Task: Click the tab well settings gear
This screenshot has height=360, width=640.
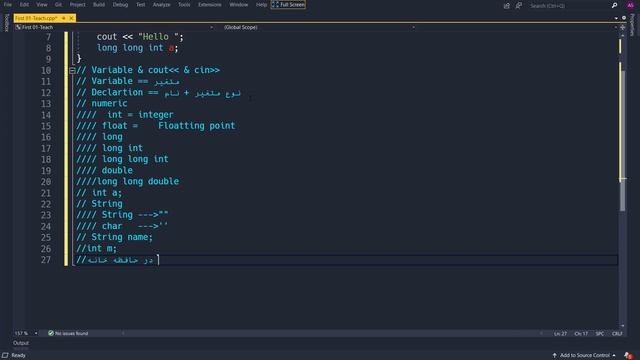Action: (624, 18)
